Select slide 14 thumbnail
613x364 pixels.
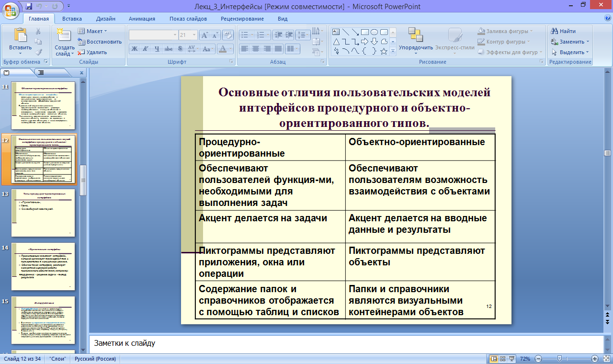tap(43, 267)
